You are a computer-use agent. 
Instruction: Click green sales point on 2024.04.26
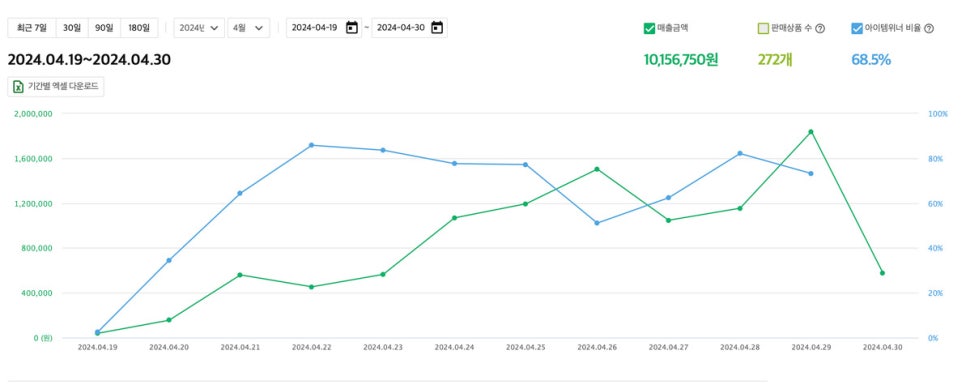[597, 169]
